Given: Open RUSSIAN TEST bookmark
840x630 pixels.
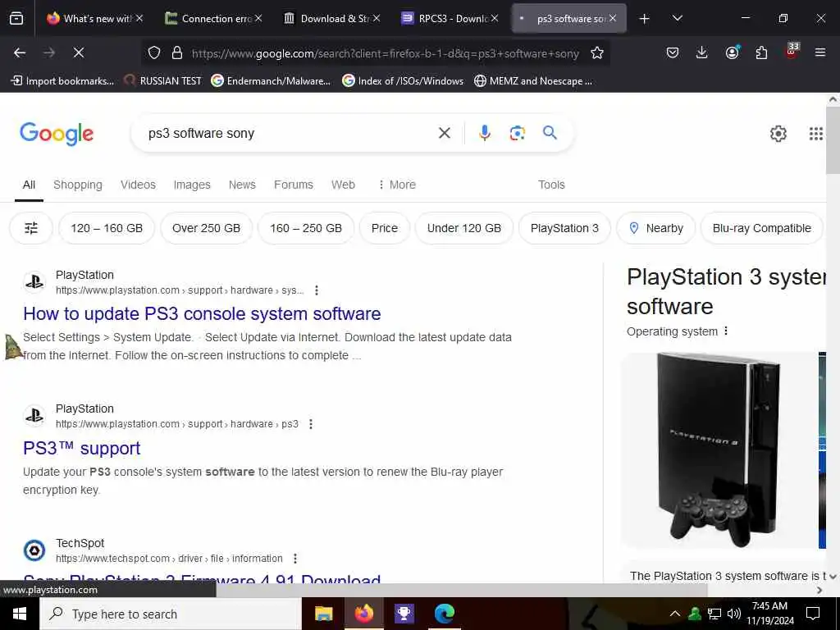Looking at the screenshot, I should 162,81.
